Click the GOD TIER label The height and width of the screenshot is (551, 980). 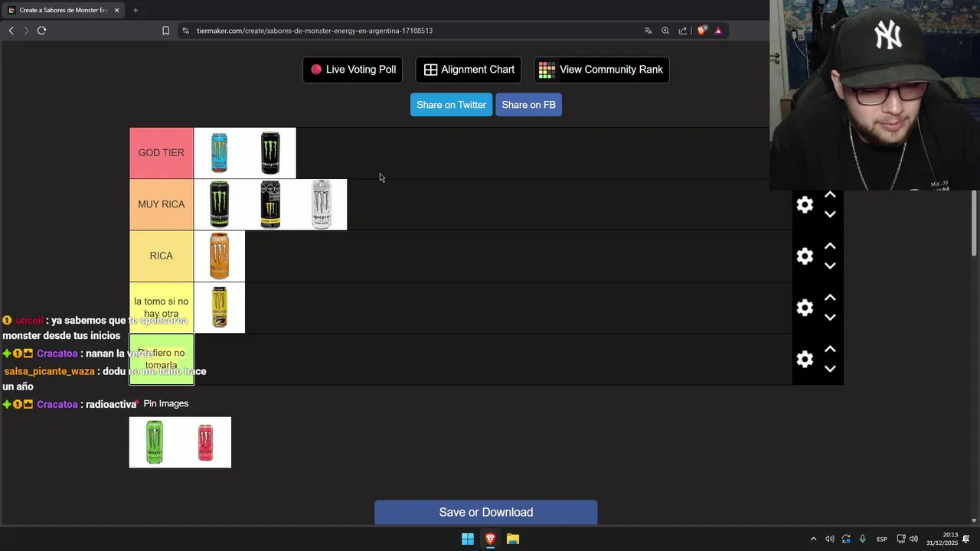[161, 153]
